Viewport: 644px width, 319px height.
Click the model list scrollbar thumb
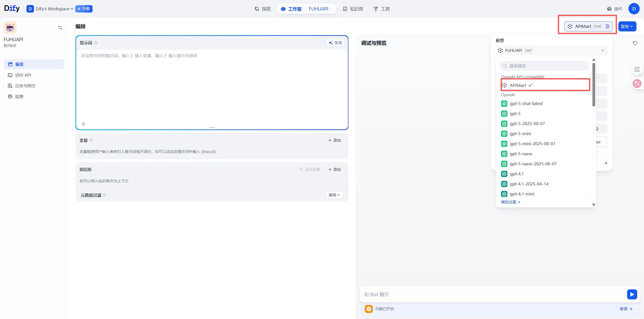click(594, 84)
